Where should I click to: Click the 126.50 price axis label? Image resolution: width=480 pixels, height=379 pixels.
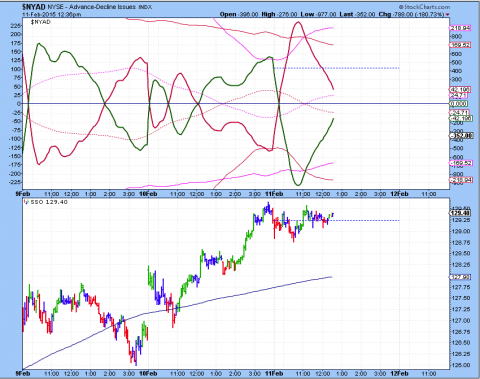[x=460, y=343]
